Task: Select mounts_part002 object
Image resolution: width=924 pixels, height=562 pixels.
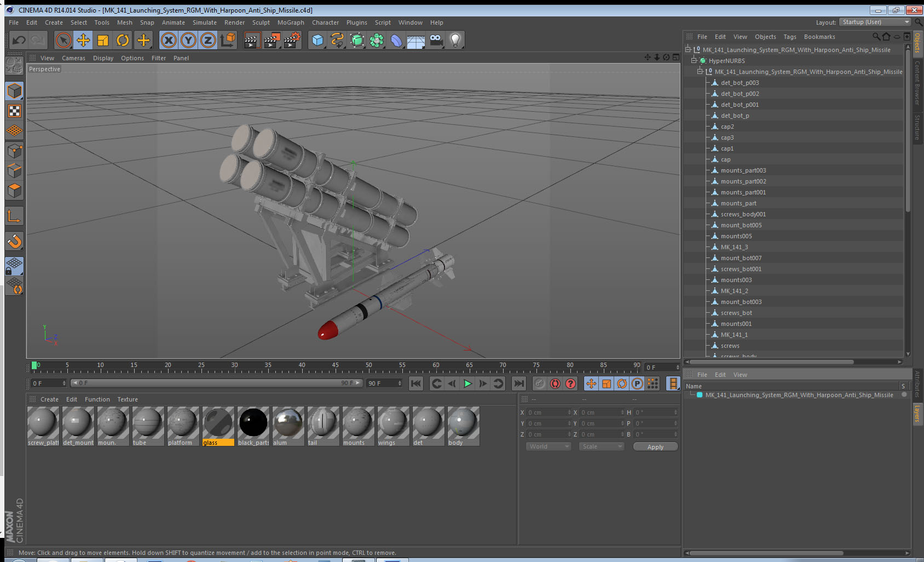Action: (x=743, y=181)
